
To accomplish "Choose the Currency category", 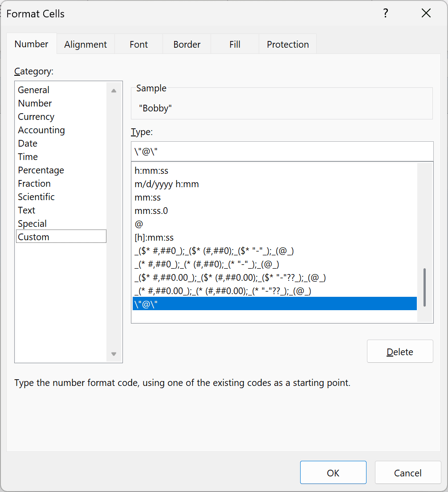I will [x=61, y=116].
